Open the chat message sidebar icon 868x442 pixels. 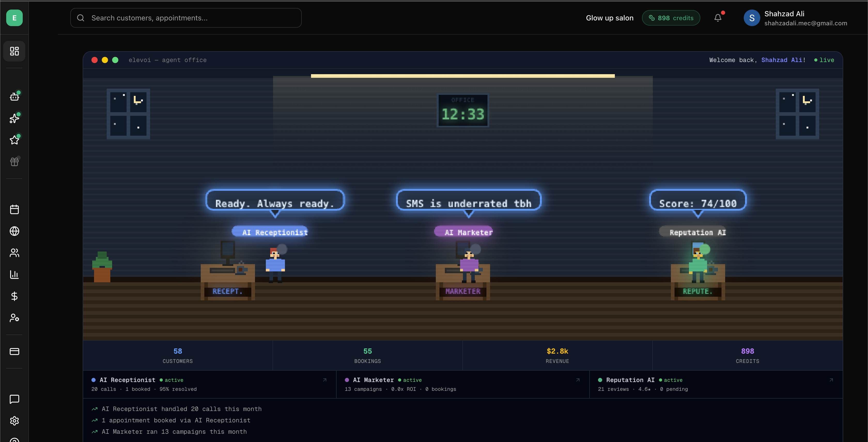14,399
